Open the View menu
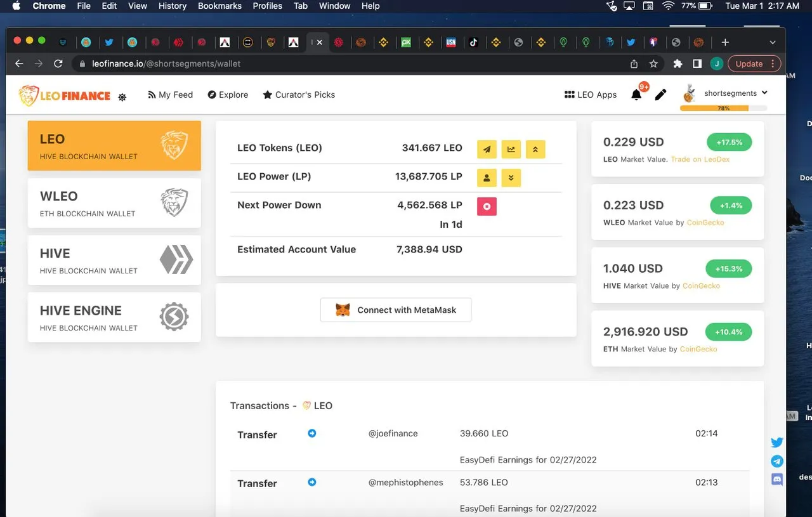This screenshot has height=517, width=812. pyautogui.click(x=138, y=6)
